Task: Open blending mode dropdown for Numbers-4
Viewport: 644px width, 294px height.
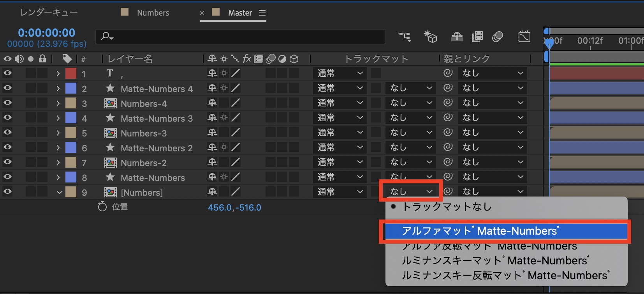Action: pyautogui.click(x=340, y=103)
